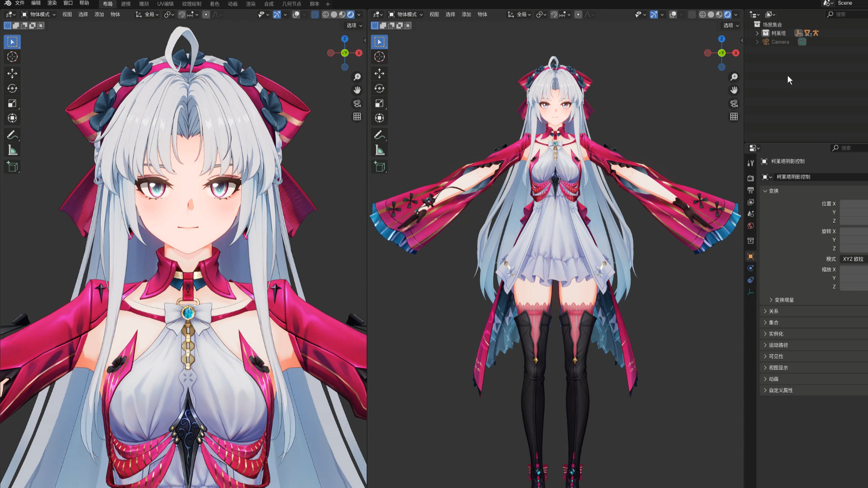Open the Physics properties tab
The height and width of the screenshot is (488, 868).
(x=750, y=268)
